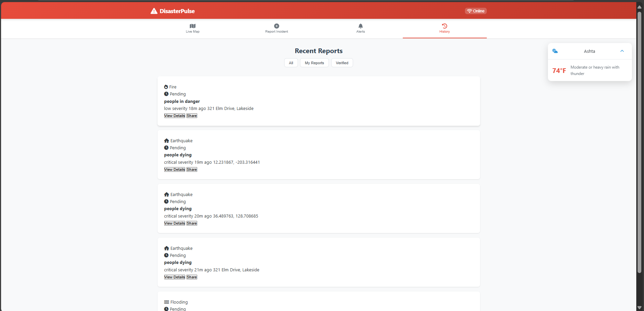Click the 74°F temperature reading
Viewport: 644px width, 311px height.
[x=559, y=71]
